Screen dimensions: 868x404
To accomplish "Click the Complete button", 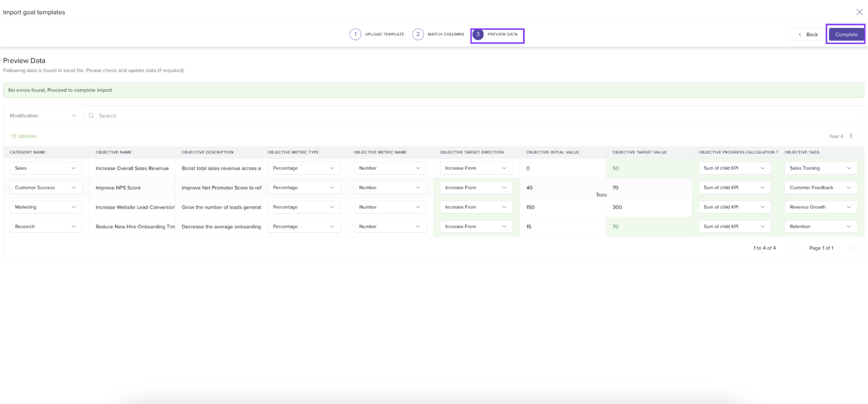I will point(846,34).
